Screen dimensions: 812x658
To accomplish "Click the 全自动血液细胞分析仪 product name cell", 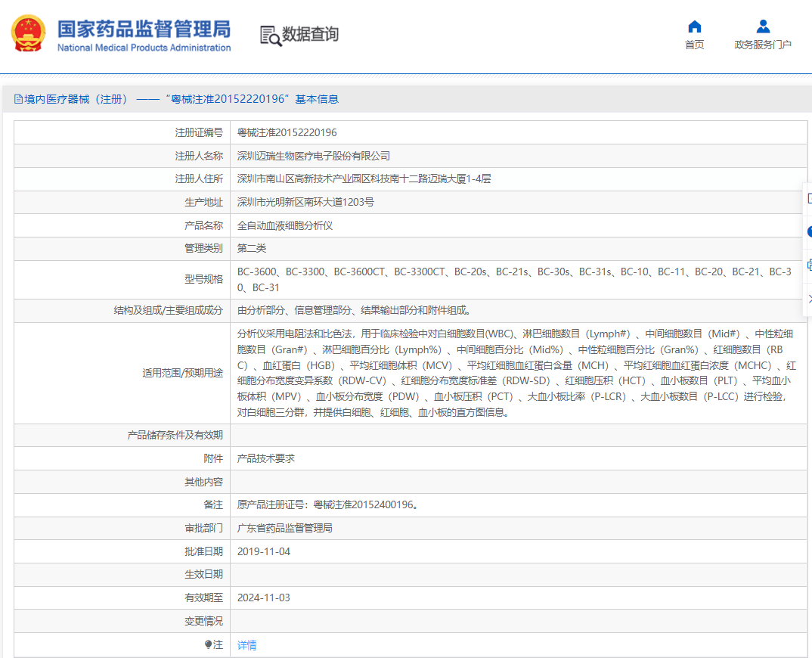I will [519, 225].
